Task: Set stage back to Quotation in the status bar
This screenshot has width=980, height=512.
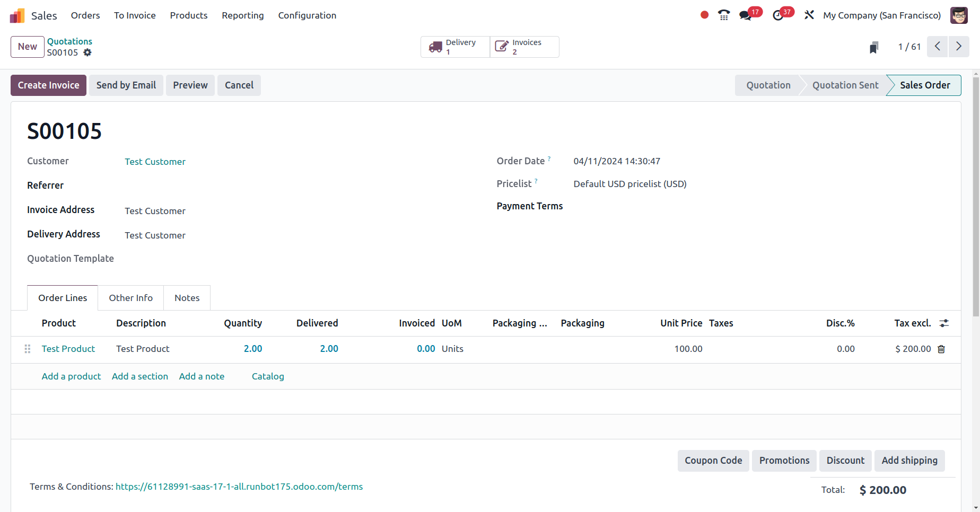Action: pyautogui.click(x=768, y=85)
